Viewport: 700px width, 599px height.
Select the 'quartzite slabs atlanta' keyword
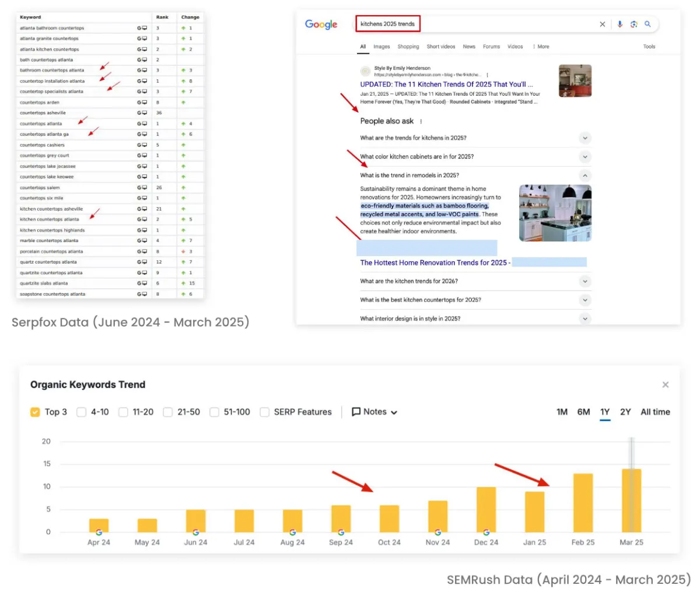tap(44, 283)
